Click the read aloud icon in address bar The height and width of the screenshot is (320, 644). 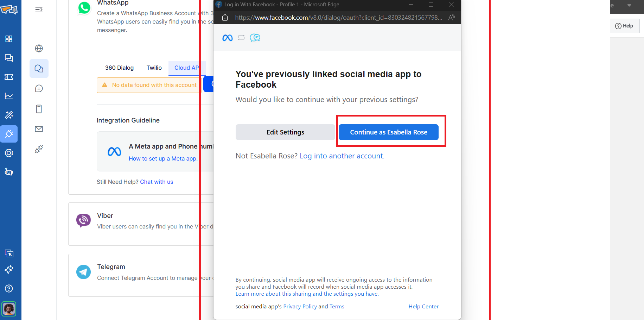(452, 17)
